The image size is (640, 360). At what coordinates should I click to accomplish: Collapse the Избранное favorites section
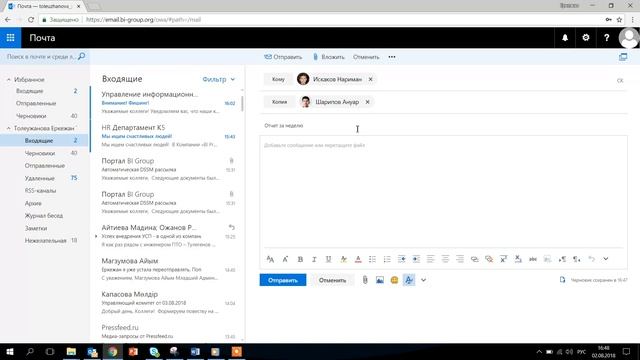pos(9,80)
